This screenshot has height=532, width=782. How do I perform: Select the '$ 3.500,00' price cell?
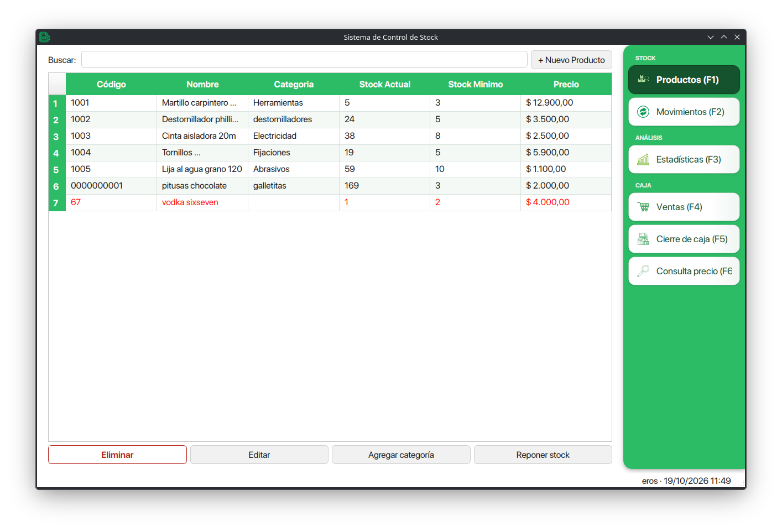click(x=566, y=119)
